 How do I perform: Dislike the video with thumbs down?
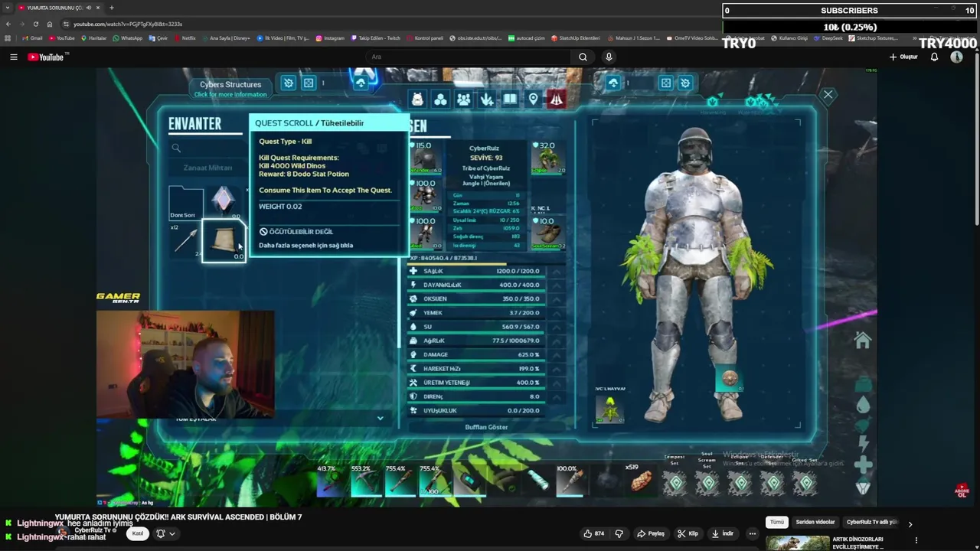pyautogui.click(x=619, y=533)
